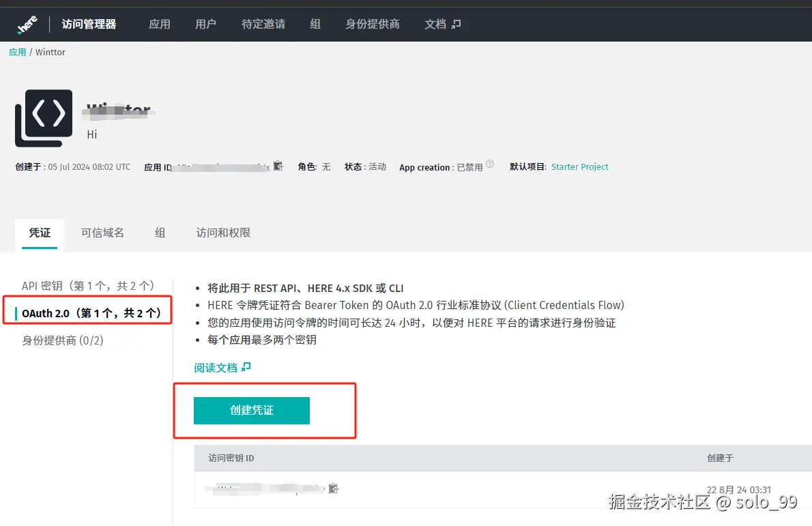Open 文档 external link in navigation
812x526 pixels.
443,25
